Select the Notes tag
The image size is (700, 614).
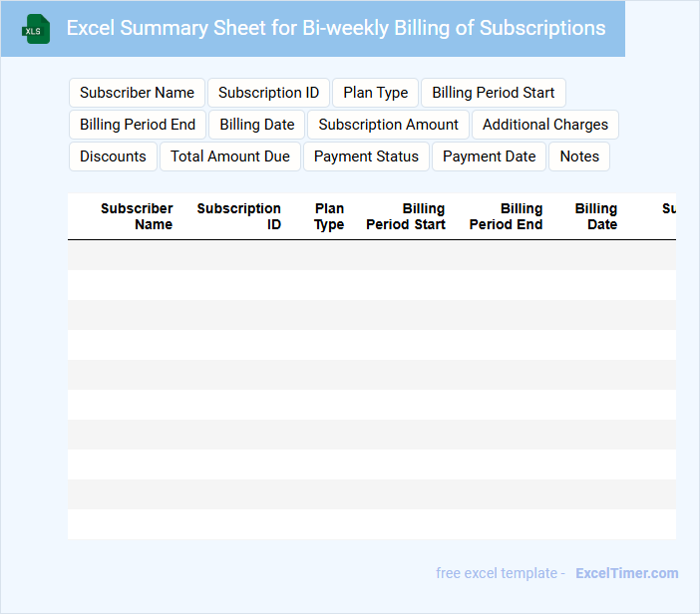pyautogui.click(x=579, y=156)
